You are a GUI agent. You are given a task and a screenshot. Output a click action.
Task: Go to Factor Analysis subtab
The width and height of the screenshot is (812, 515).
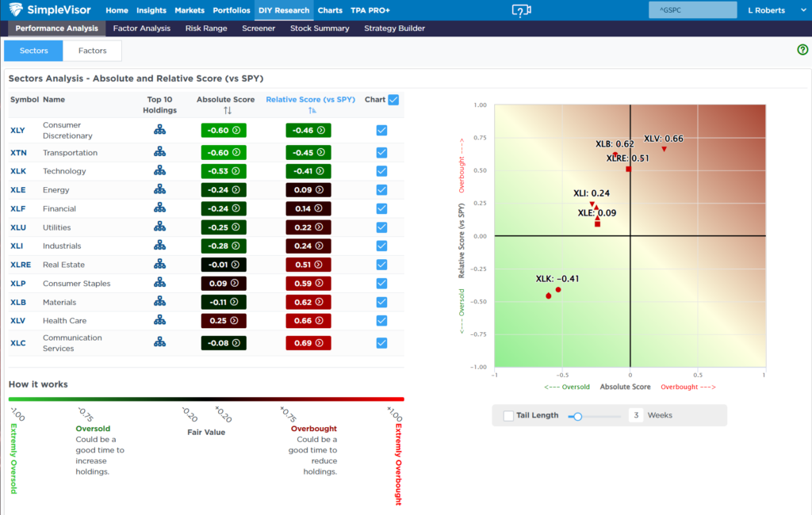[141, 29]
